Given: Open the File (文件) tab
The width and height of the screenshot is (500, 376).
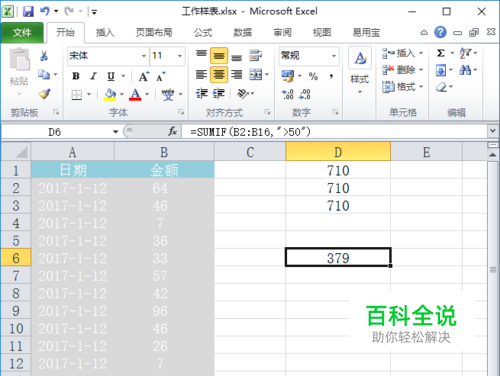Looking at the screenshot, I should point(22,32).
